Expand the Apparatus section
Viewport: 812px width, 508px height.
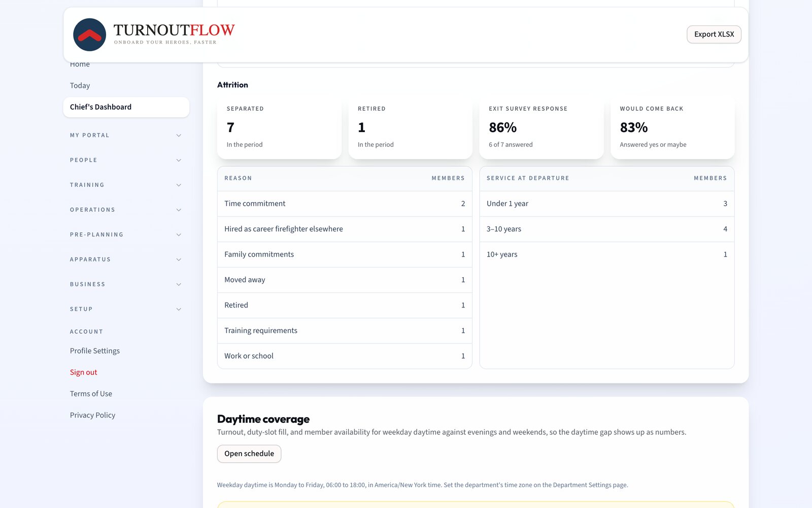(x=126, y=260)
